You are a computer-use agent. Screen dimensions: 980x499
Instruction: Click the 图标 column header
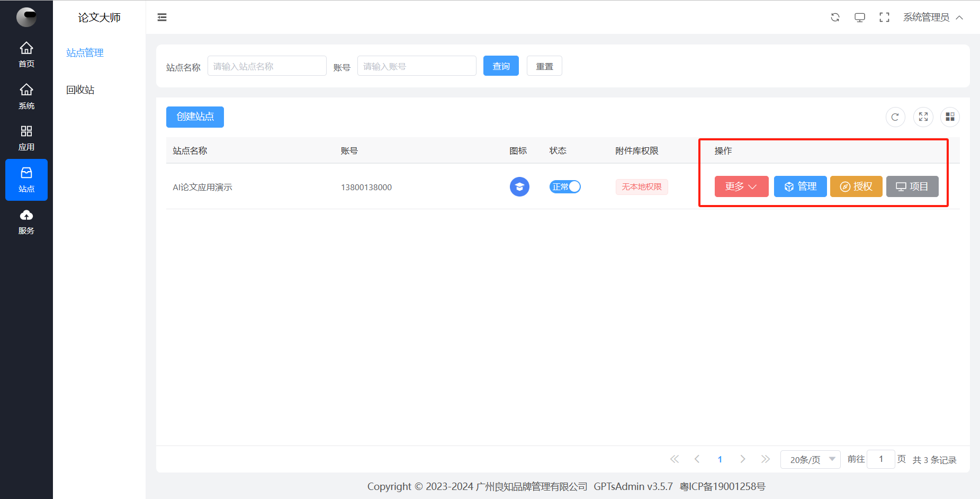(x=518, y=150)
